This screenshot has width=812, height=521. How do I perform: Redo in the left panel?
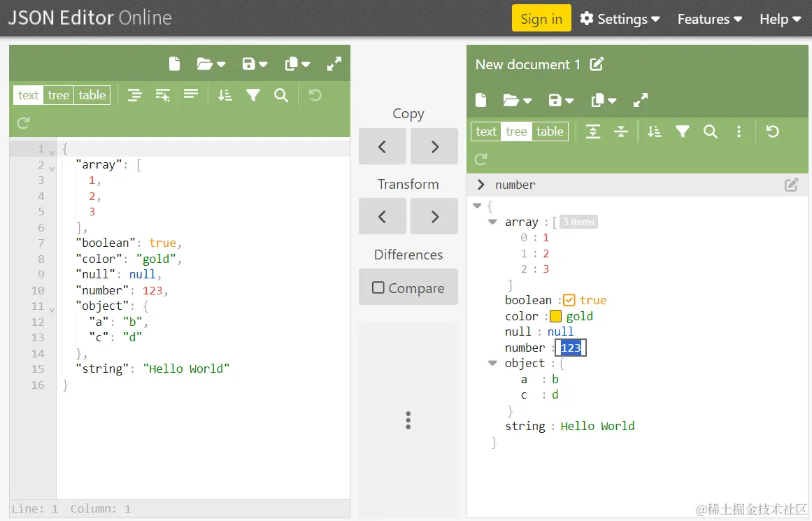[23, 123]
